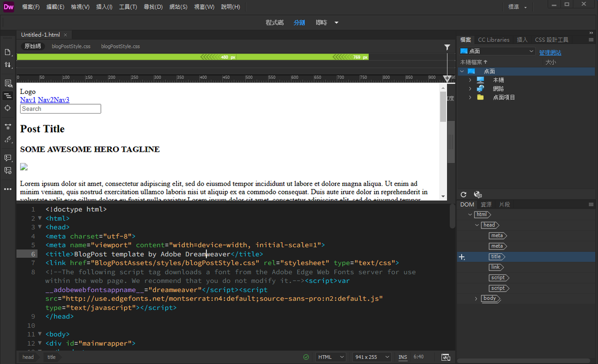The image size is (598, 364).
Task: Click the format source code icon
Action: pos(8,139)
